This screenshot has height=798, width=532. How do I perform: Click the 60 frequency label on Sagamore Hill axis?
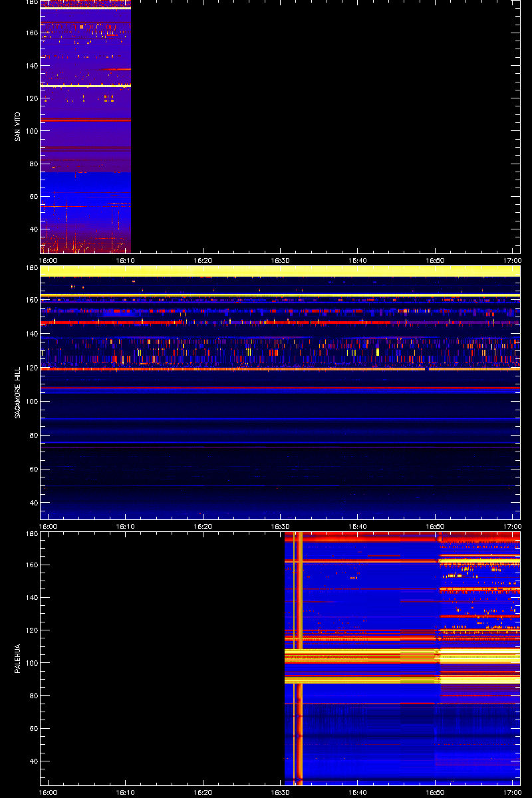(x=33, y=469)
